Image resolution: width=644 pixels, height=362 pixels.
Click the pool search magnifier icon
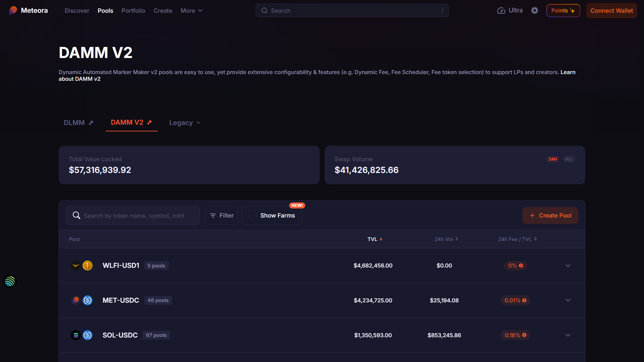click(76, 216)
